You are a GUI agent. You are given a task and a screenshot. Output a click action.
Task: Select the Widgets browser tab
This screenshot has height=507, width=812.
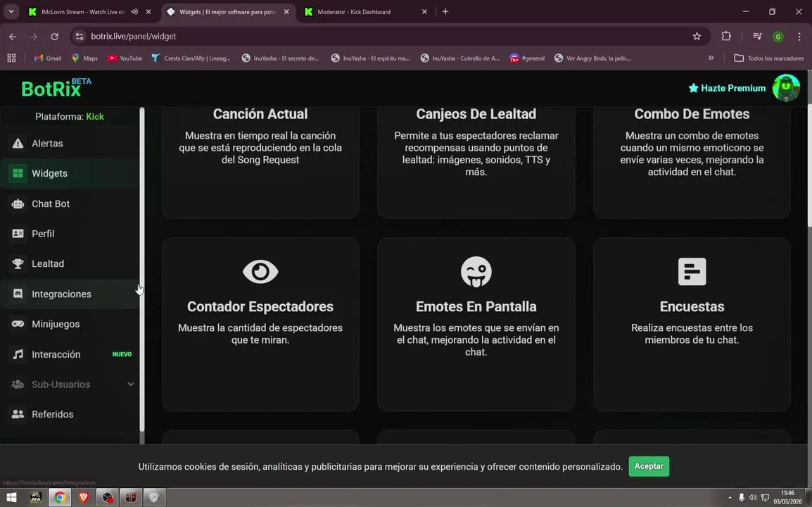click(x=229, y=11)
